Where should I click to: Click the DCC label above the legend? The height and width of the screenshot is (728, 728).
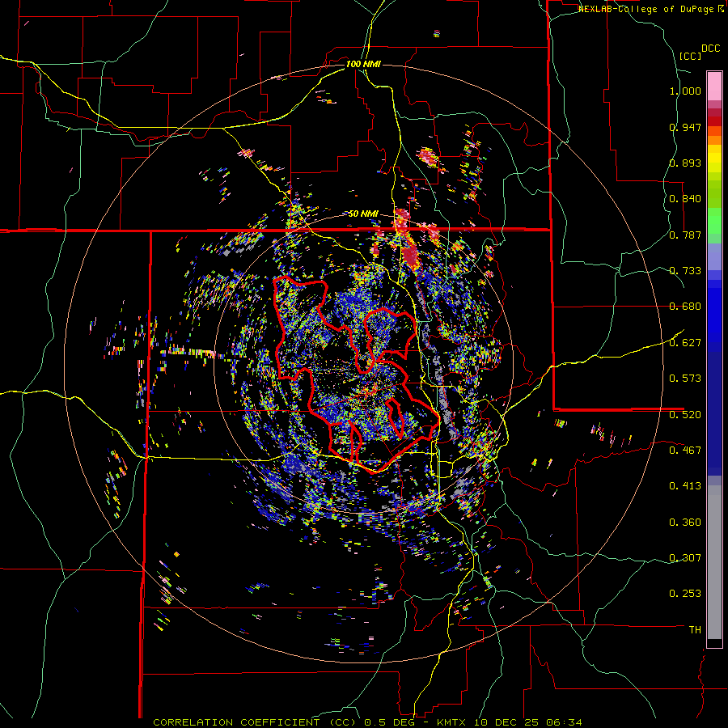[x=711, y=49]
